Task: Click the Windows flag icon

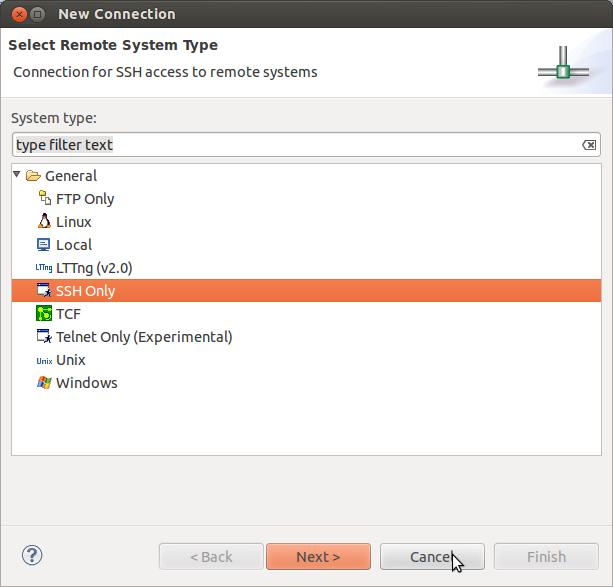Action: click(x=44, y=383)
